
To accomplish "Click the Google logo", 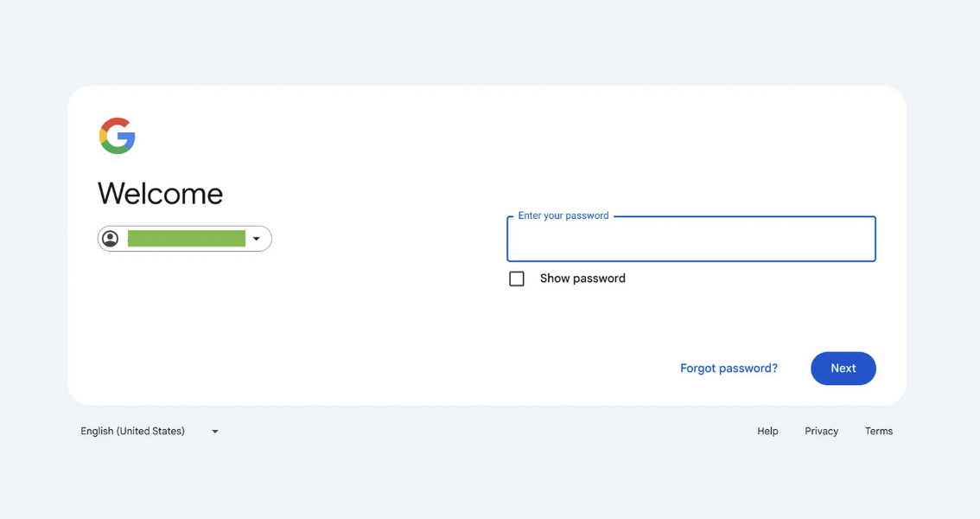I will [x=118, y=136].
